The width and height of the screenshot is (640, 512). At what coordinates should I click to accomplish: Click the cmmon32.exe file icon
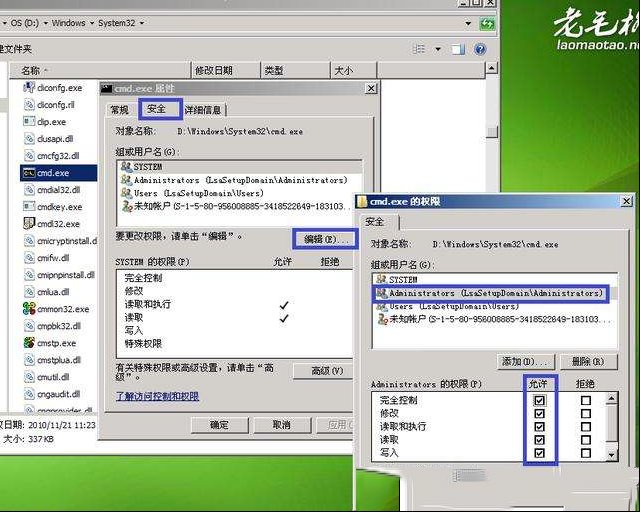point(29,309)
